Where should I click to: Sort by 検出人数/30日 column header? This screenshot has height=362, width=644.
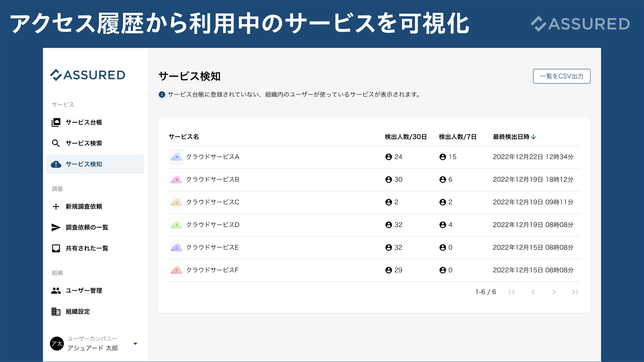406,137
